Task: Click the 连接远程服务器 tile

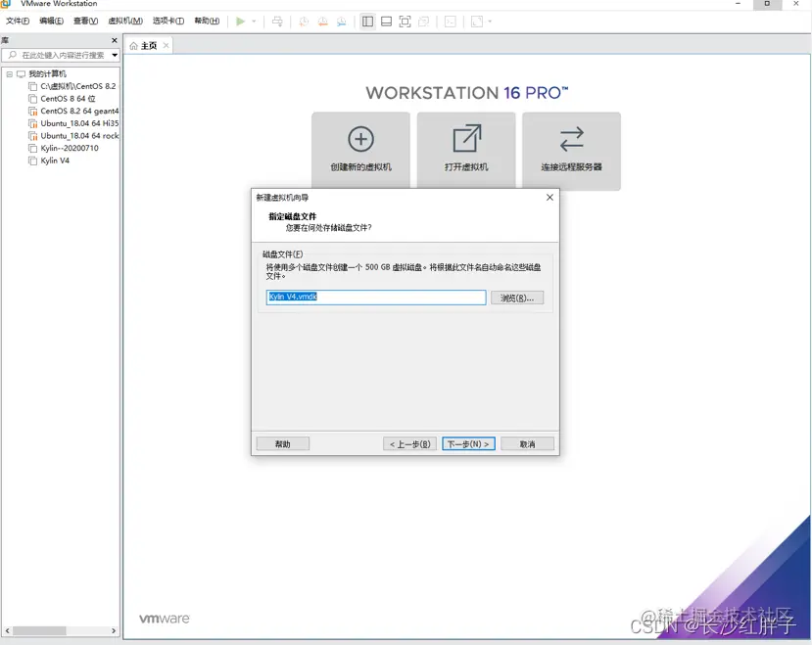Action: click(x=571, y=152)
